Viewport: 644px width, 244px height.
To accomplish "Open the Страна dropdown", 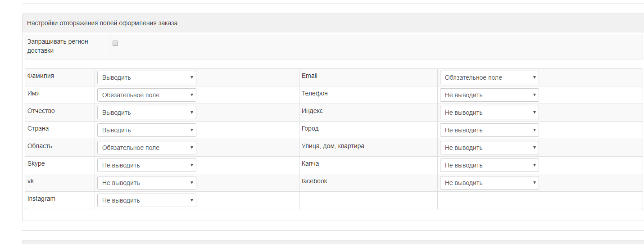I will click(147, 130).
